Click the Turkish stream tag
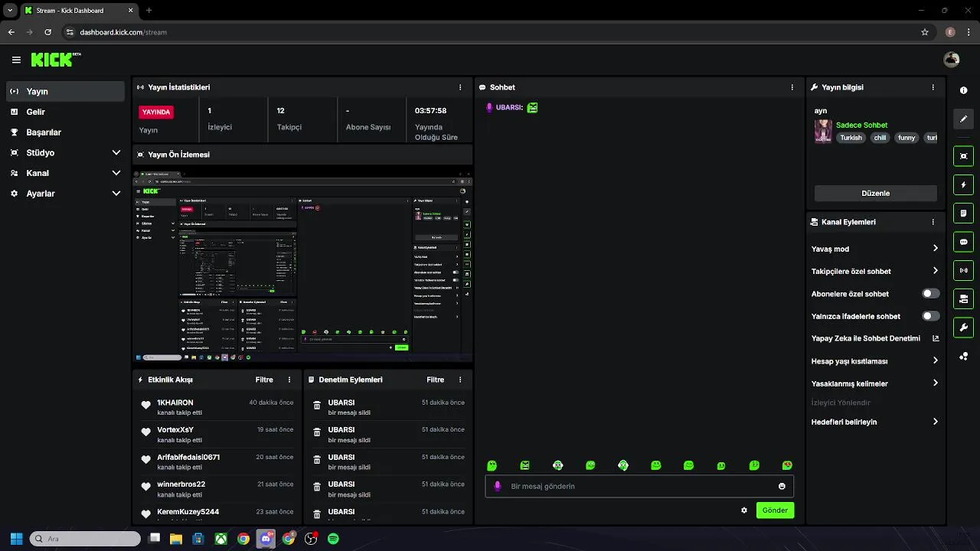The height and width of the screenshot is (551, 980). pyautogui.click(x=851, y=138)
